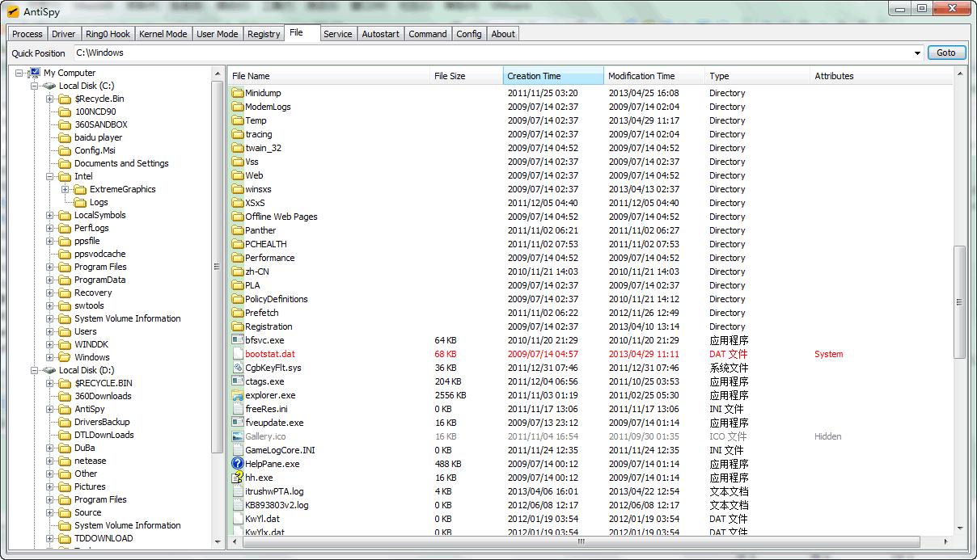Expand the Program Files node under C:
Screen dimensions: 977x560
50,267
